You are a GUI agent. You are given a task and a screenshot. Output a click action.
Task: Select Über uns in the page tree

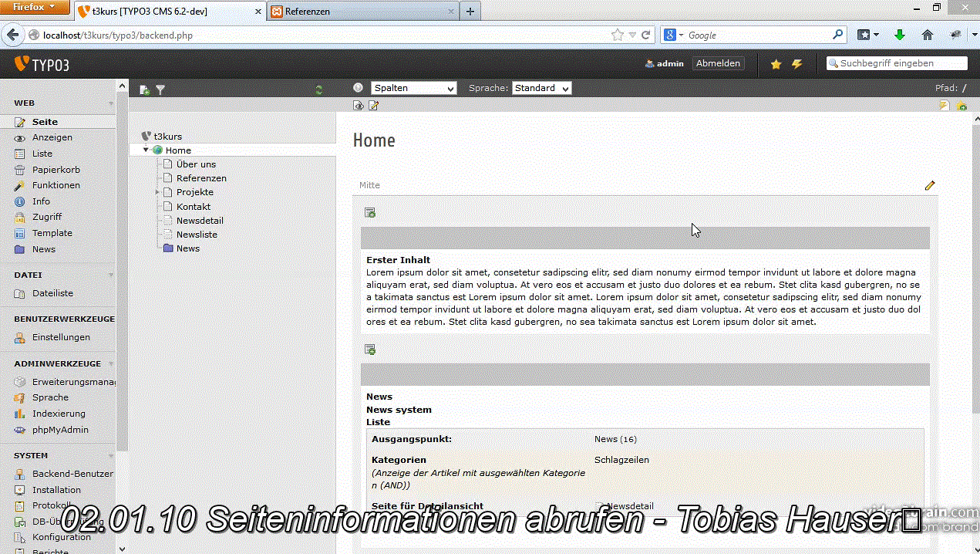(x=196, y=164)
